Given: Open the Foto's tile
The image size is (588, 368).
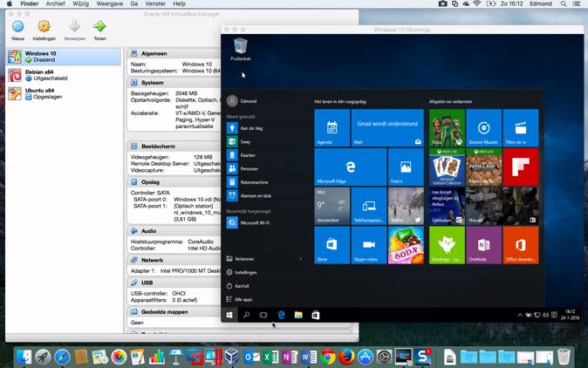Looking at the screenshot, I should (406, 167).
